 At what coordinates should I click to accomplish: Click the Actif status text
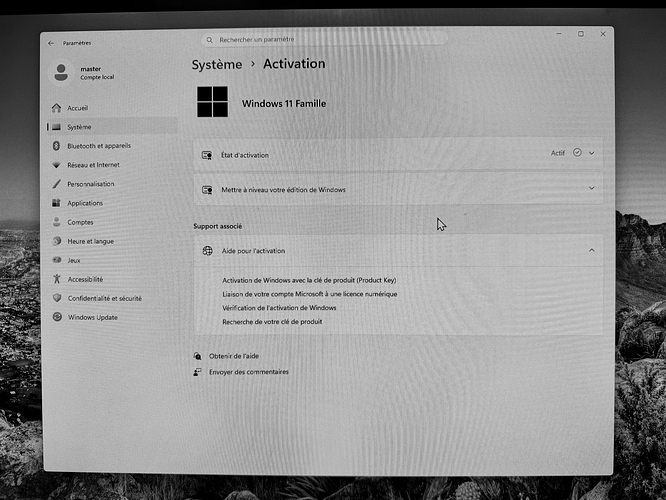(558, 153)
